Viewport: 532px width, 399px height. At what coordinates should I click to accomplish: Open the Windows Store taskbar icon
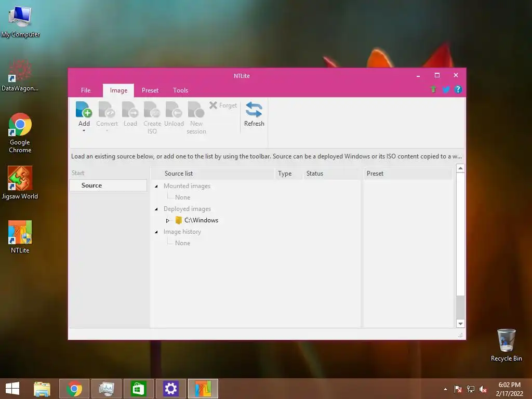pos(138,389)
